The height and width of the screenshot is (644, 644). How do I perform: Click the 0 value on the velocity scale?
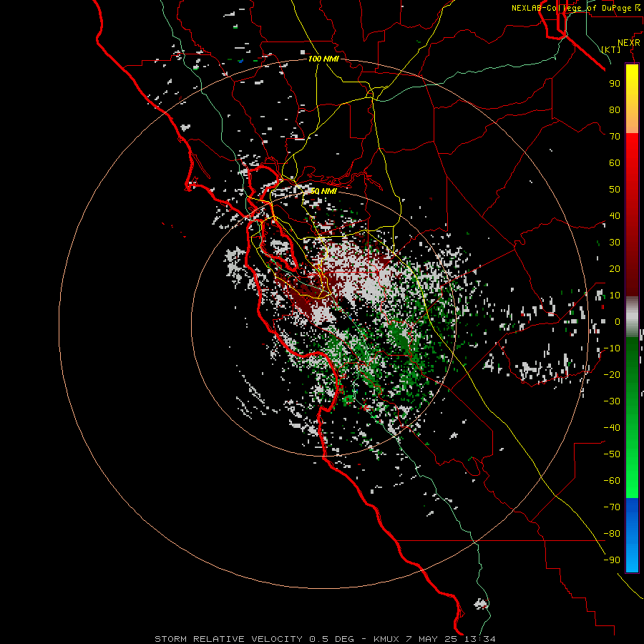coord(618,321)
